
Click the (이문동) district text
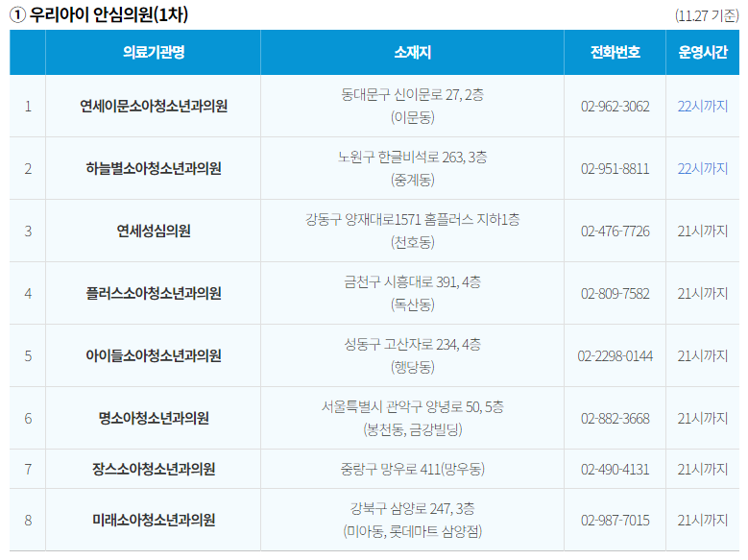(x=412, y=117)
